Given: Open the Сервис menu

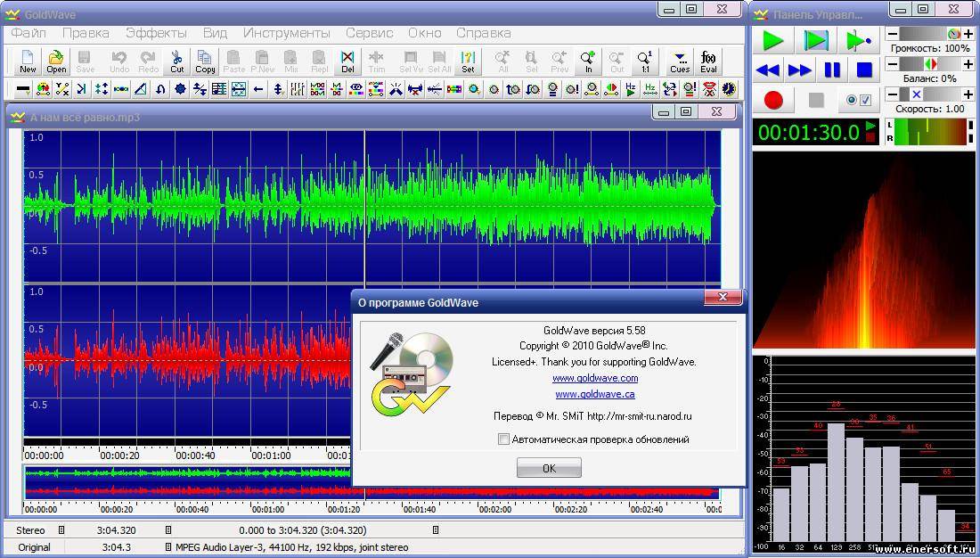Looking at the screenshot, I should (370, 33).
